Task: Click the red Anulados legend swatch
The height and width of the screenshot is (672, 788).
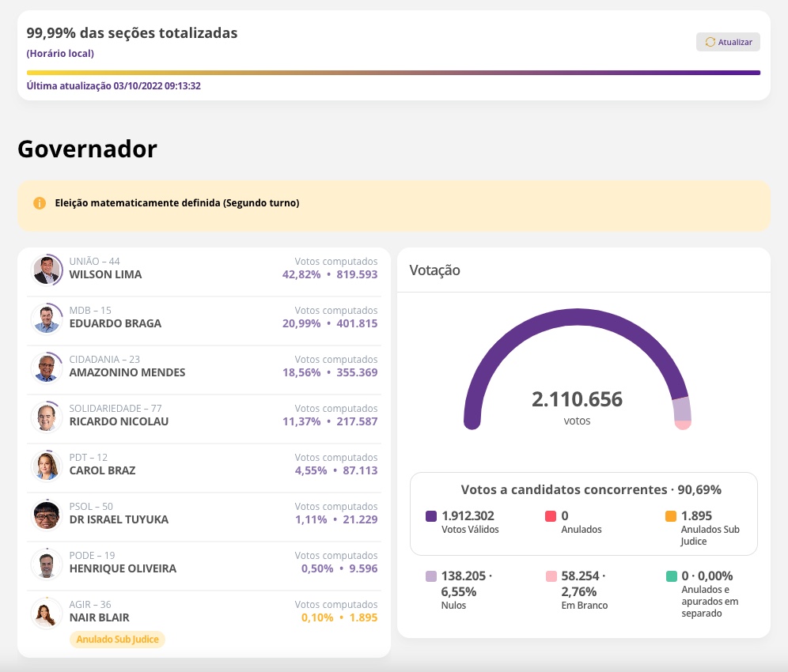Action: pyautogui.click(x=551, y=516)
